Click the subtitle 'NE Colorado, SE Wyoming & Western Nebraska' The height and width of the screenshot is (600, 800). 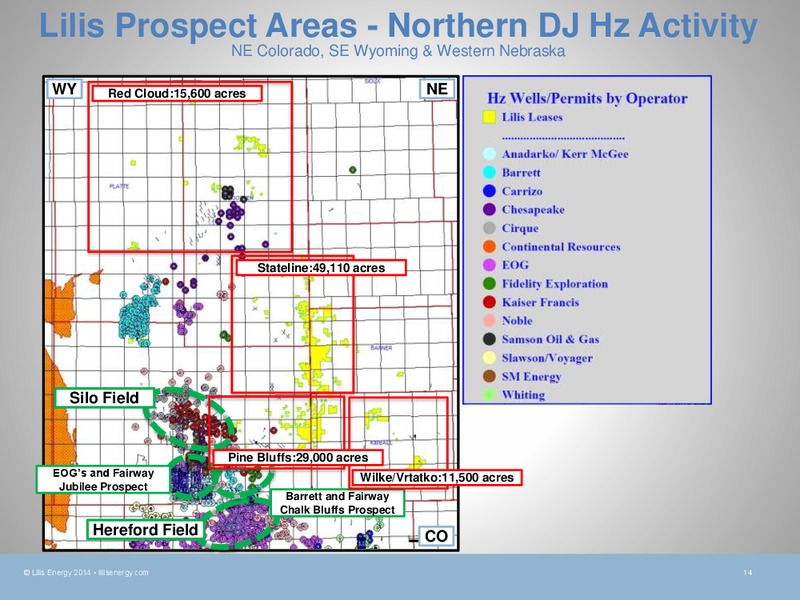tap(398, 51)
